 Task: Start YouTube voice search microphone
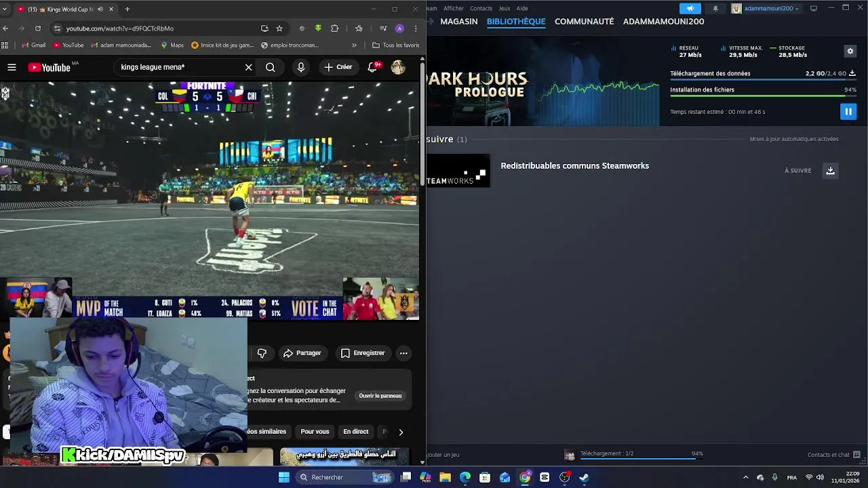[x=301, y=67]
